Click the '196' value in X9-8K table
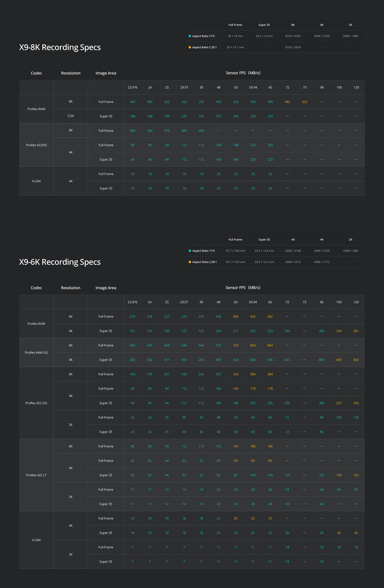The width and height of the screenshot is (384, 588). click(x=167, y=116)
